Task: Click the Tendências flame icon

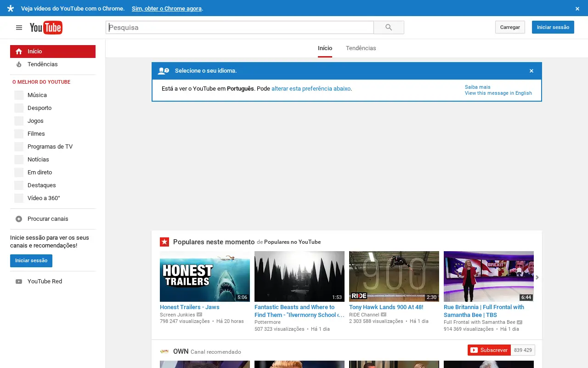Action: (x=19, y=64)
